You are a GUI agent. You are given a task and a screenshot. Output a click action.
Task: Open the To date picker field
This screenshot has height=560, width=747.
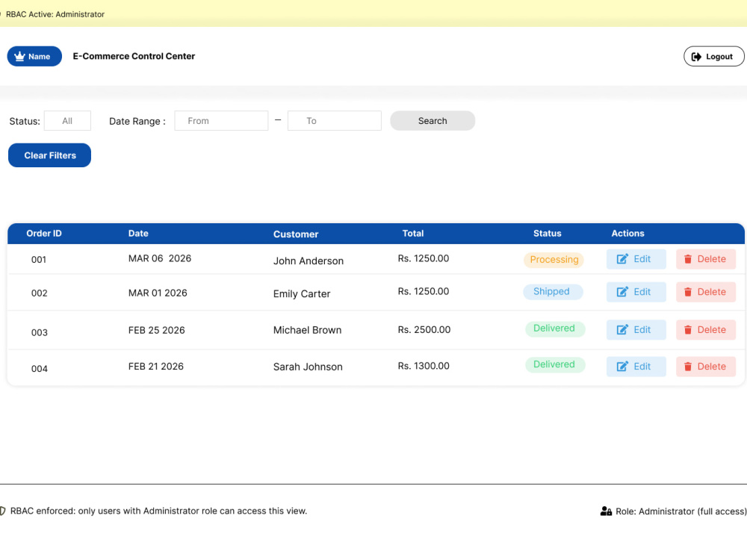(335, 121)
